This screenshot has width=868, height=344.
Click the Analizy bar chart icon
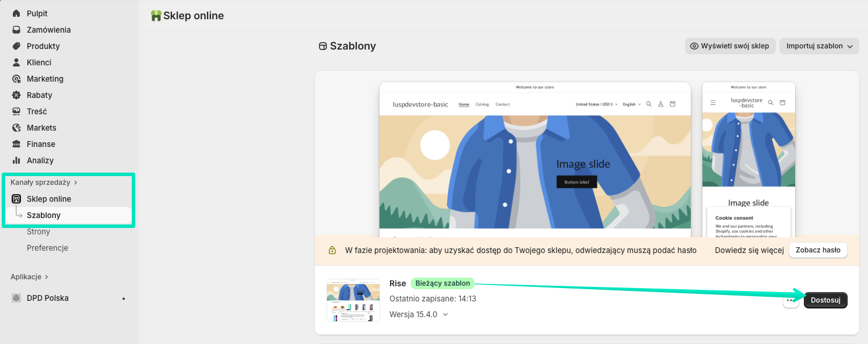click(x=16, y=160)
